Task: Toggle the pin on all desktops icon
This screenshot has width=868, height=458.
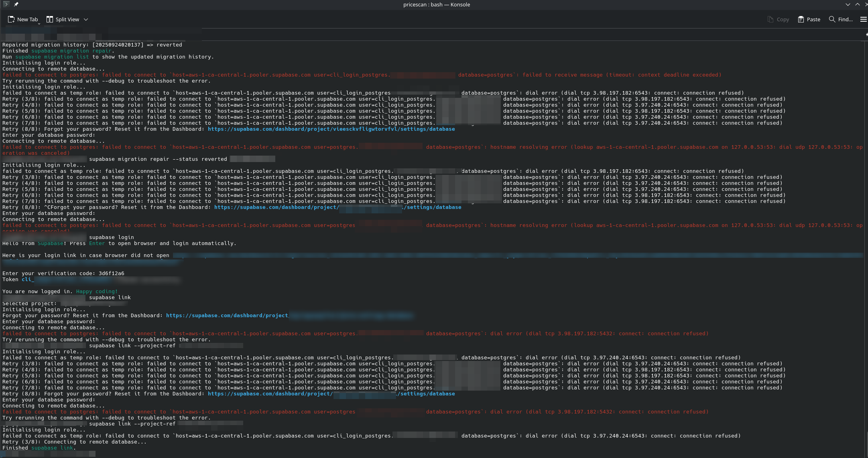Action: [x=16, y=4]
